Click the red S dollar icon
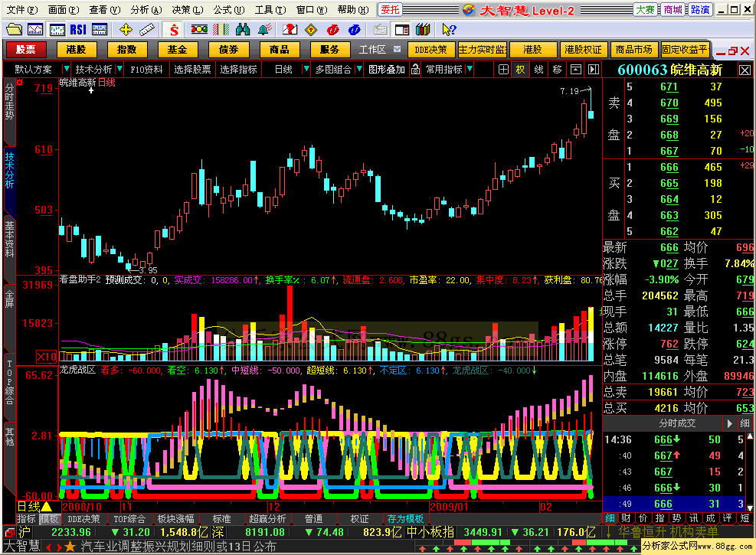This screenshot has width=756, height=555. coord(174,30)
